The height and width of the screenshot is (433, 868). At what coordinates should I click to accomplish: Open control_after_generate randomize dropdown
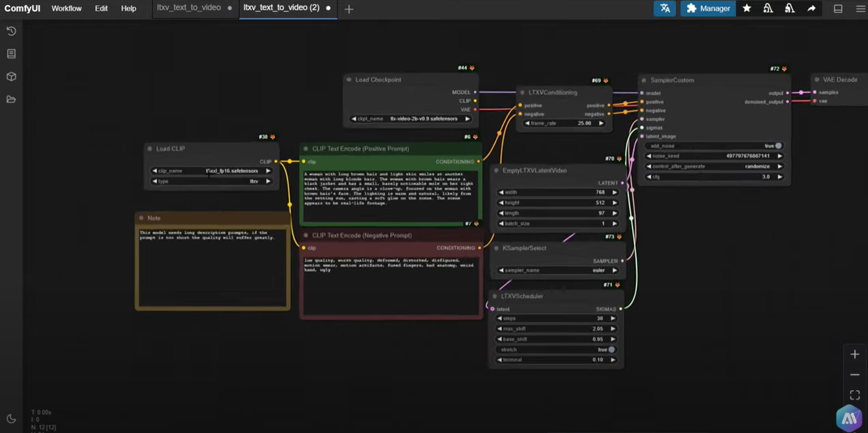click(x=714, y=167)
